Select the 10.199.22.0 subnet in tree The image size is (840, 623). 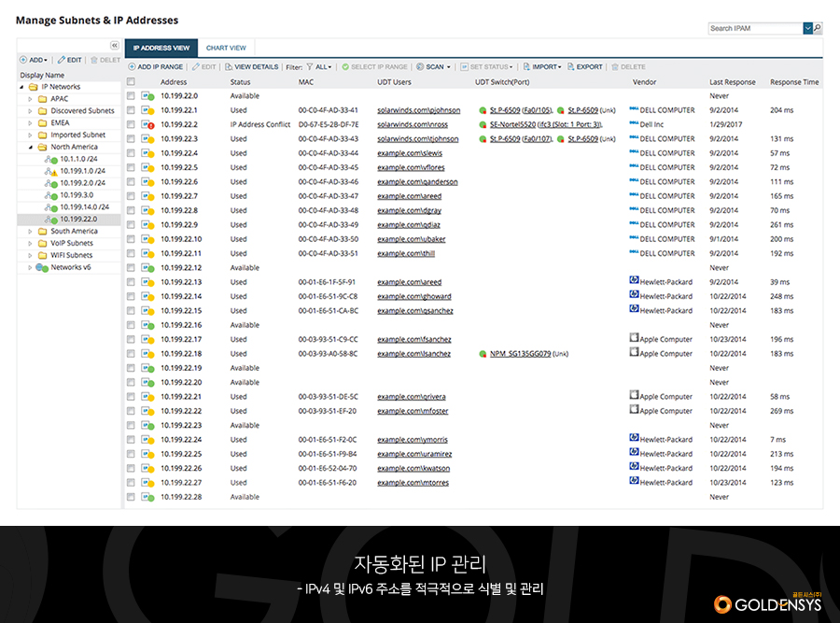[78, 219]
